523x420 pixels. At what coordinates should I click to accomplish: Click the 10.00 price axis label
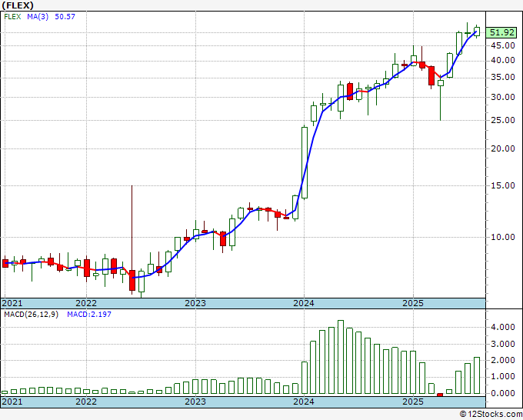[503, 237]
